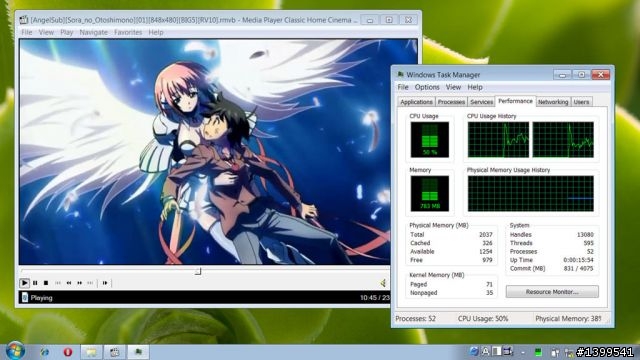Click the skip back (previous) button
The width and height of the screenshot is (640, 360).
[58, 283]
